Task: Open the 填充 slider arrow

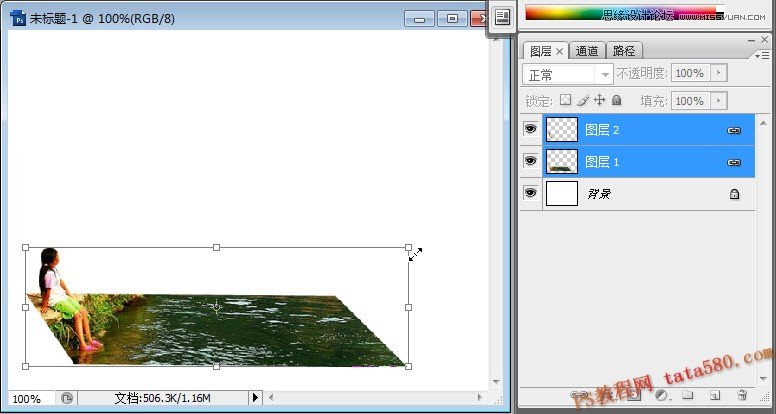Action: (x=719, y=101)
